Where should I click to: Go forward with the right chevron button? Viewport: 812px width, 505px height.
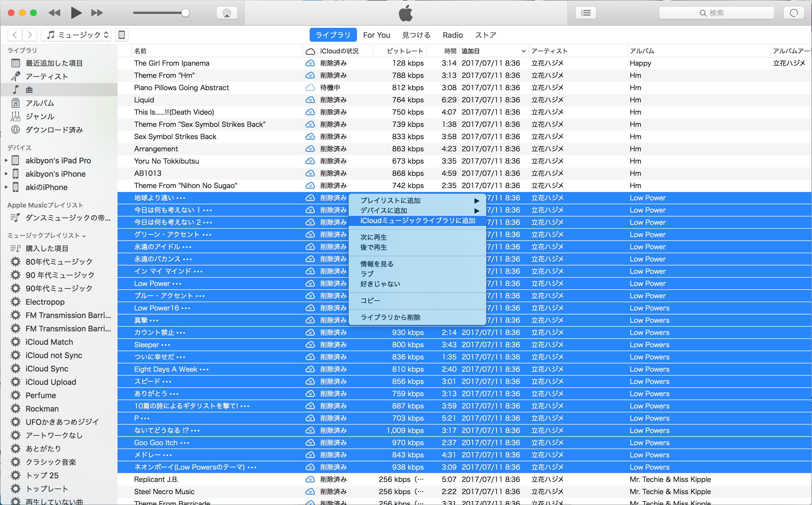click(30, 35)
